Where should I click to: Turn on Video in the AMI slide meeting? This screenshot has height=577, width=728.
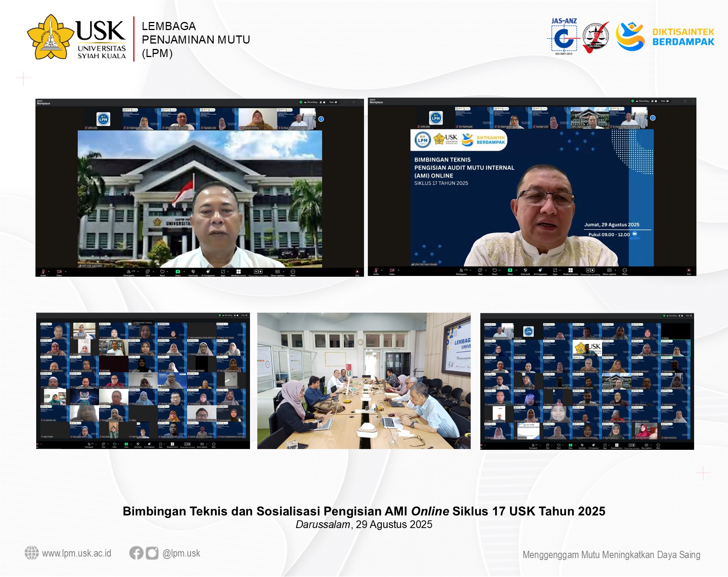point(392,271)
